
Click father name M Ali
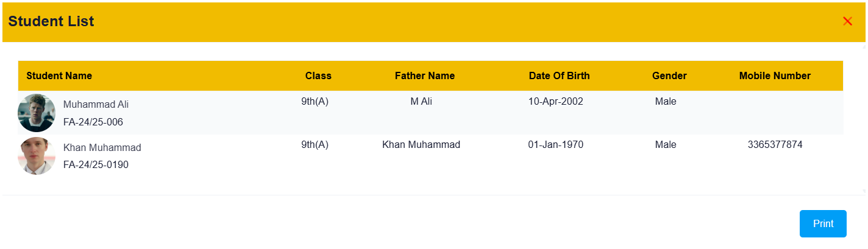[421, 102]
